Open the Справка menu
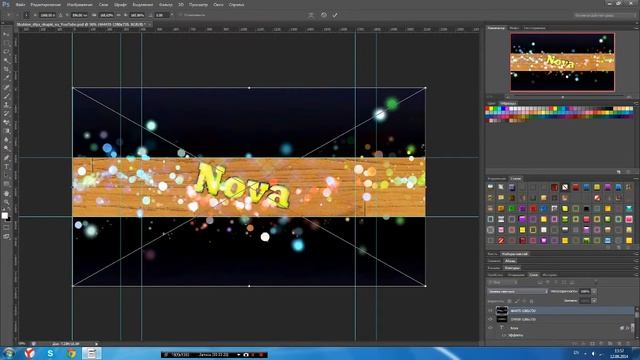 [236, 4]
